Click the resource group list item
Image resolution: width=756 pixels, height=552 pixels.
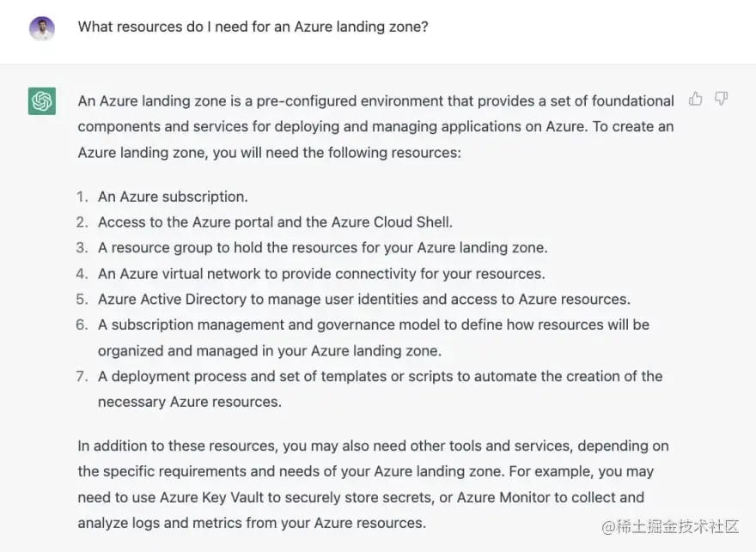click(322, 247)
